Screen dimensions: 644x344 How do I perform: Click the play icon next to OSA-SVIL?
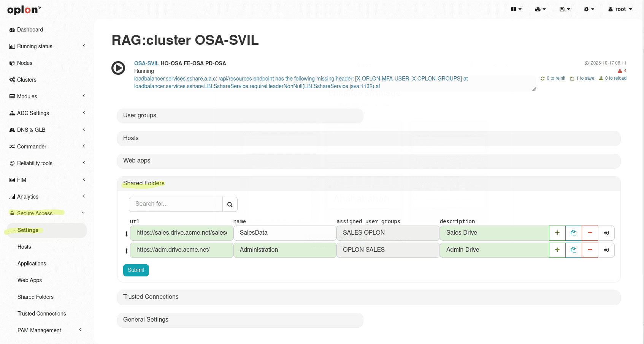pyautogui.click(x=118, y=68)
